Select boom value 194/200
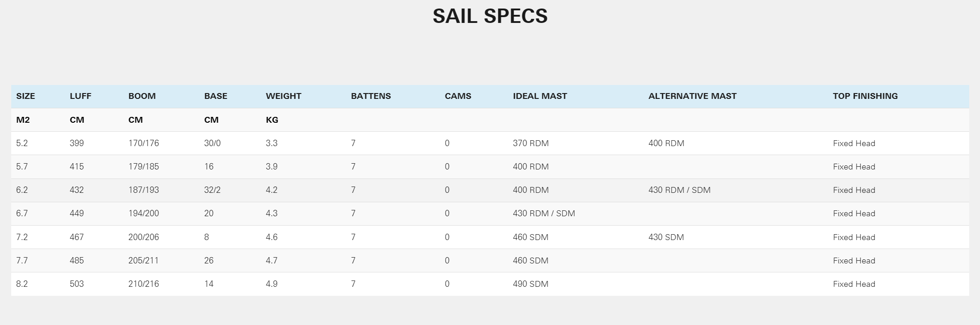 [x=144, y=213]
